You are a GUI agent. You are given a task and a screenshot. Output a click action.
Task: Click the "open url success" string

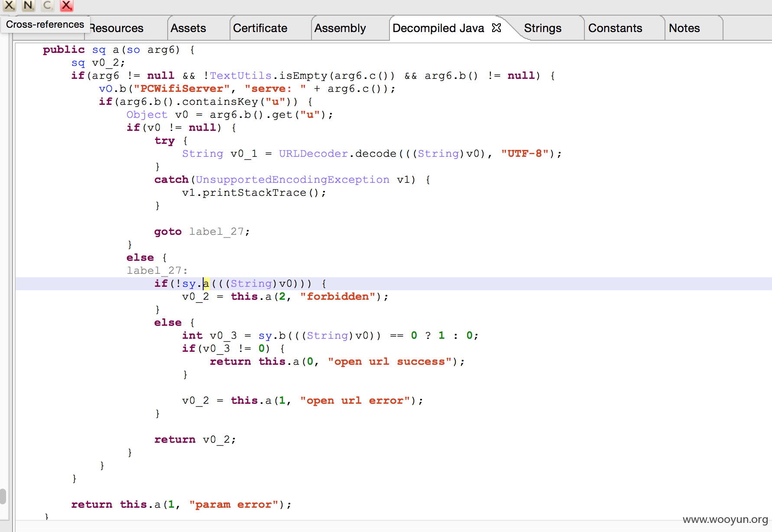tap(390, 362)
